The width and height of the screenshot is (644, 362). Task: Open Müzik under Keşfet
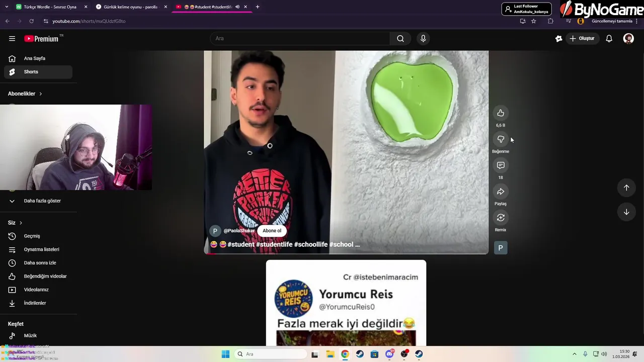38,335
